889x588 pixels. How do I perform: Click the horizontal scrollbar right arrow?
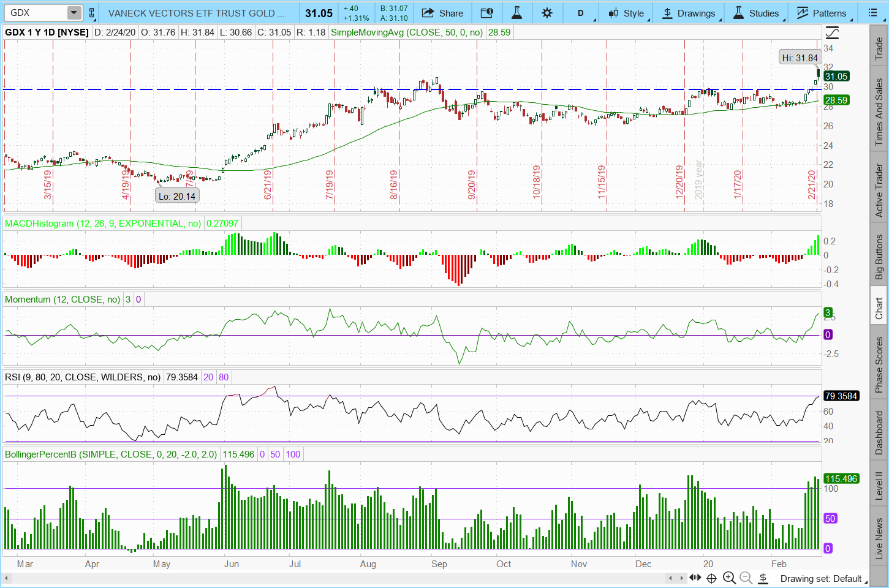point(681,578)
